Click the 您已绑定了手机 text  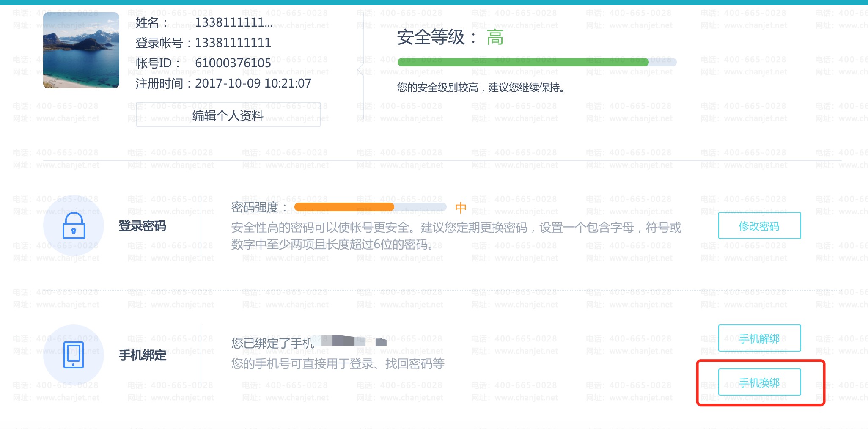(272, 343)
